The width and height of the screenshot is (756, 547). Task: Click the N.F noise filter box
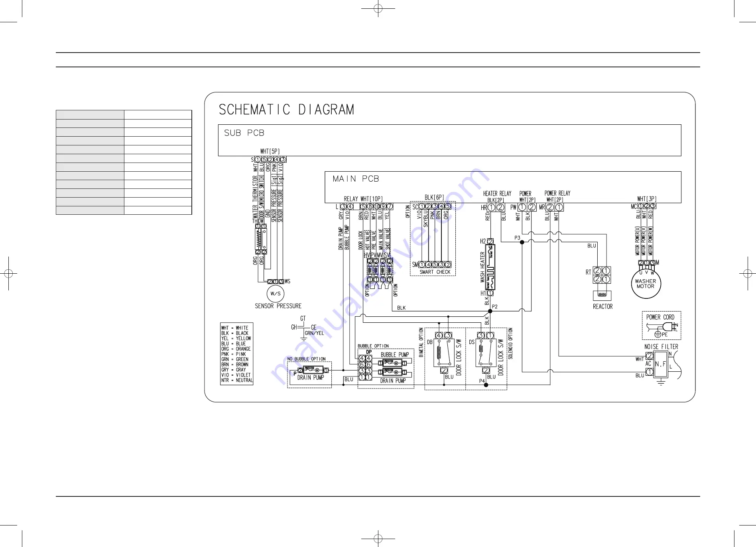661,364
